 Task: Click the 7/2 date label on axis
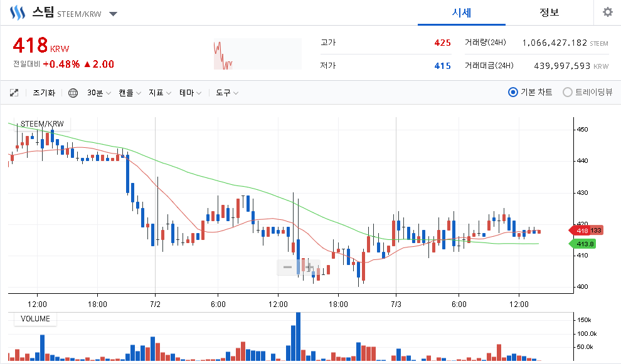tap(156, 304)
